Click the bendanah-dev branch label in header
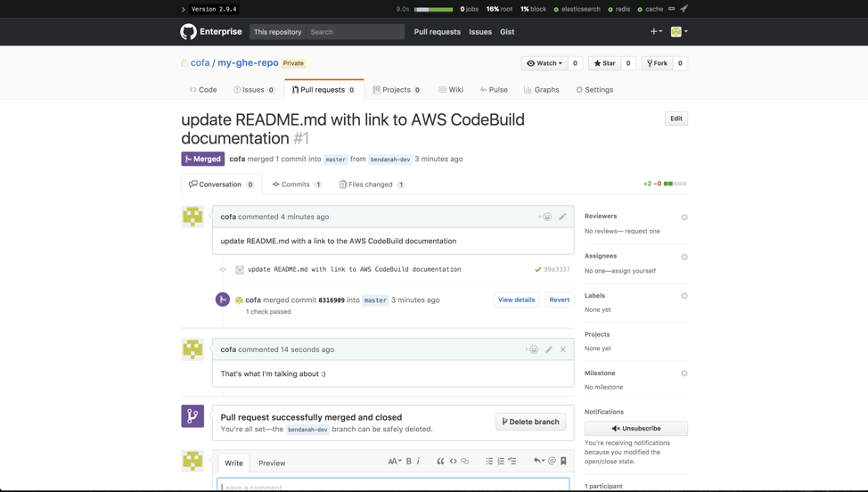This screenshot has height=492, width=868. (390, 160)
